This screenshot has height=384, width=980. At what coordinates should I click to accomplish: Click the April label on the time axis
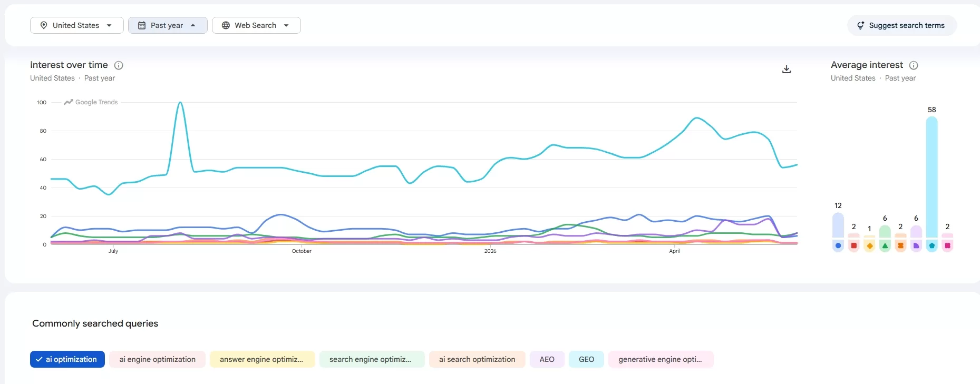tap(675, 251)
